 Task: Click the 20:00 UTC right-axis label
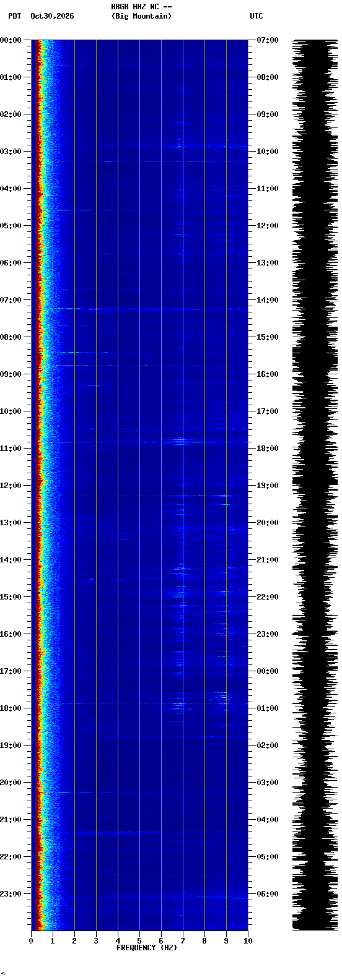click(x=267, y=523)
